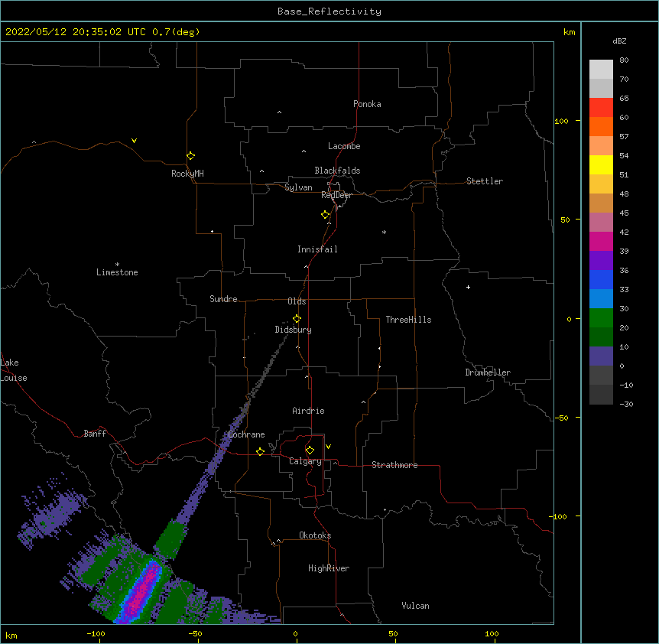This screenshot has width=659, height=644.
Task: Select the light blue 33-30 dBZ legend swatch
Action: click(x=601, y=299)
